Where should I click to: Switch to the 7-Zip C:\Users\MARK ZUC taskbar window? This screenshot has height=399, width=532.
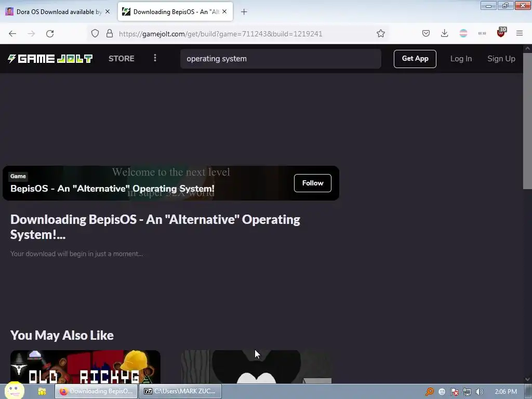tap(180, 391)
